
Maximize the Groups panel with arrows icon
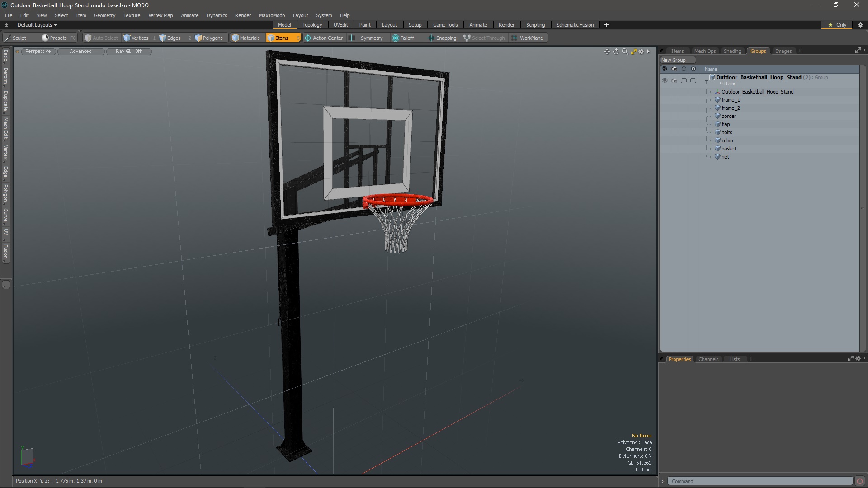pyautogui.click(x=858, y=51)
